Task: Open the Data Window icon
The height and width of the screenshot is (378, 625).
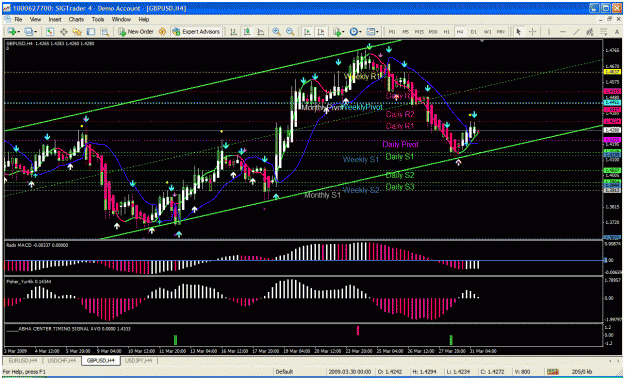Action: click(x=63, y=32)
